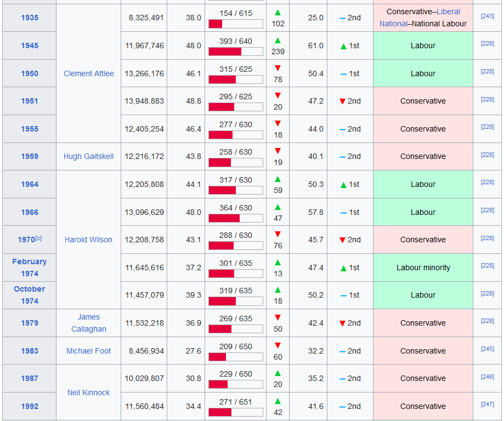Open Michael Foot's article link
The height and width of the screenshot is (421, 504).
click(x=88, y=351)
